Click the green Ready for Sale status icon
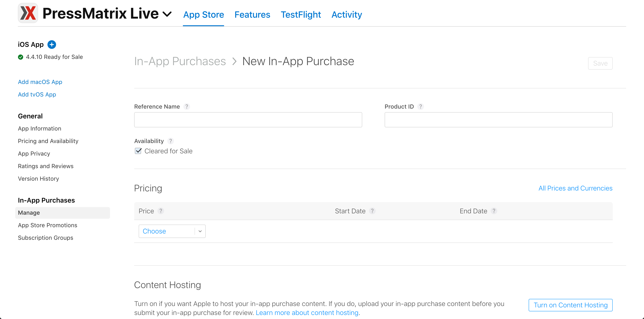The height and width of the screenshot is (319, 644). [x=21, y=57]
